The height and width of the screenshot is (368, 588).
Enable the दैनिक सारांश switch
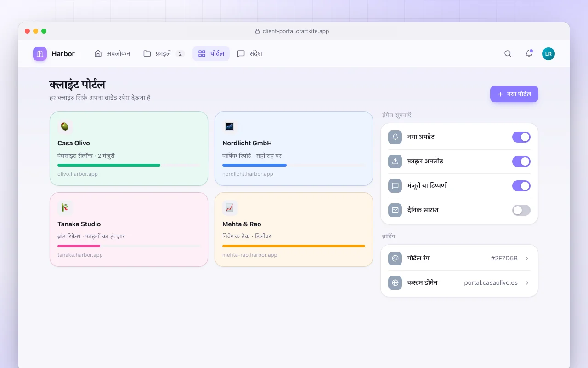[521, 210]
